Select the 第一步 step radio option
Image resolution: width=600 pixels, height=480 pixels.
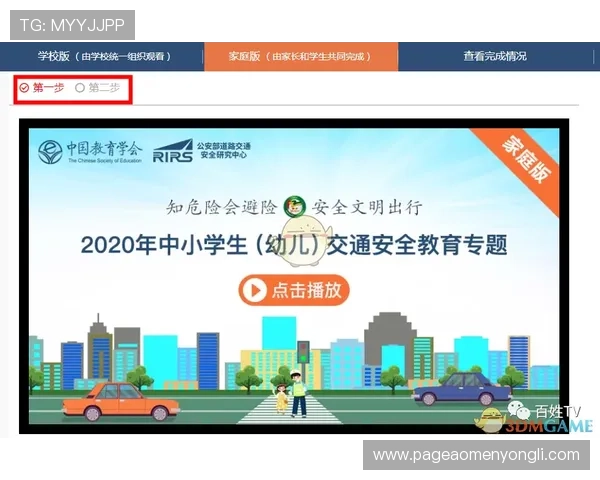coord(42,88)
